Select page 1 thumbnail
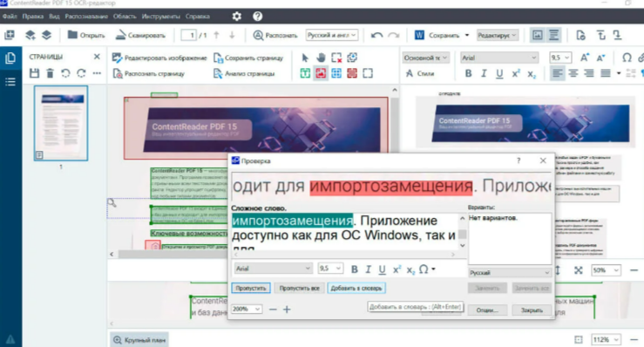Viewport: 644px width, 347px height. point(61,123)
